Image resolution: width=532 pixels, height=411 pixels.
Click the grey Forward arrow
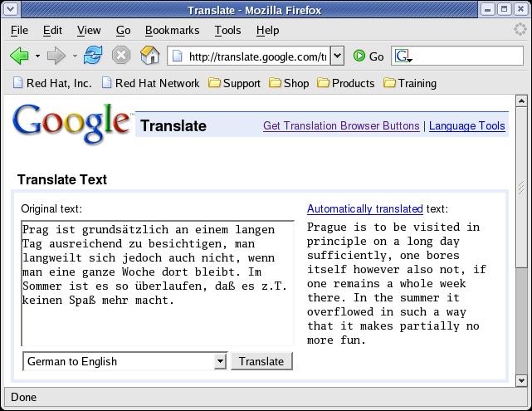pyautogui.click(x=56, y=56)
